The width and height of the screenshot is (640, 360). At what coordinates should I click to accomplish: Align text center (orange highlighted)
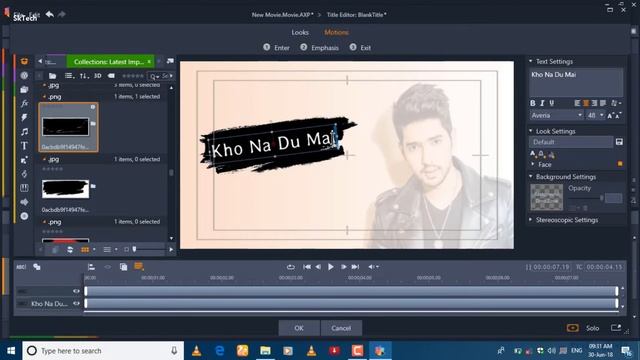(586, 103)
